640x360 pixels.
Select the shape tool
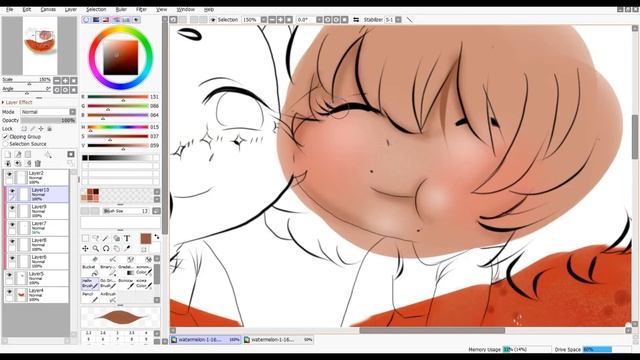coord(116,238)
